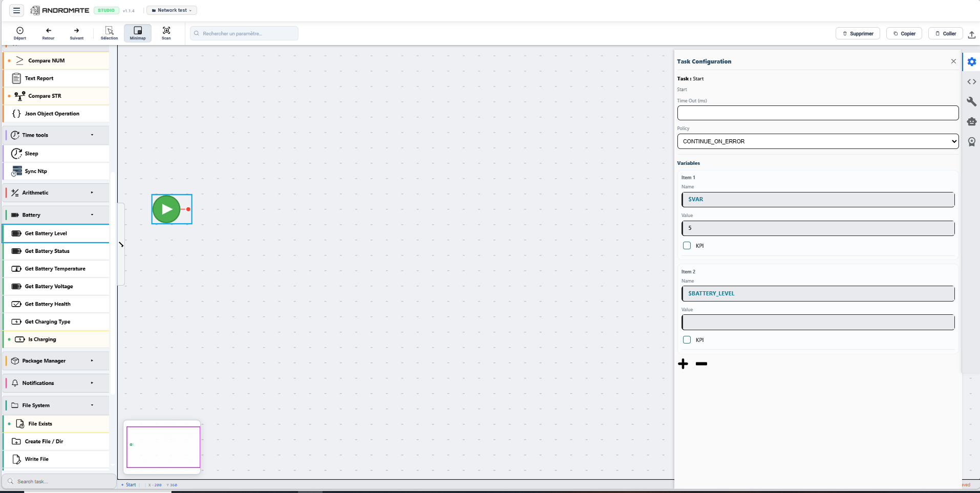The height and width of the screenshot is (493, 980).
Task: Expand the Arithmetic category
Action: coord(56,192)
